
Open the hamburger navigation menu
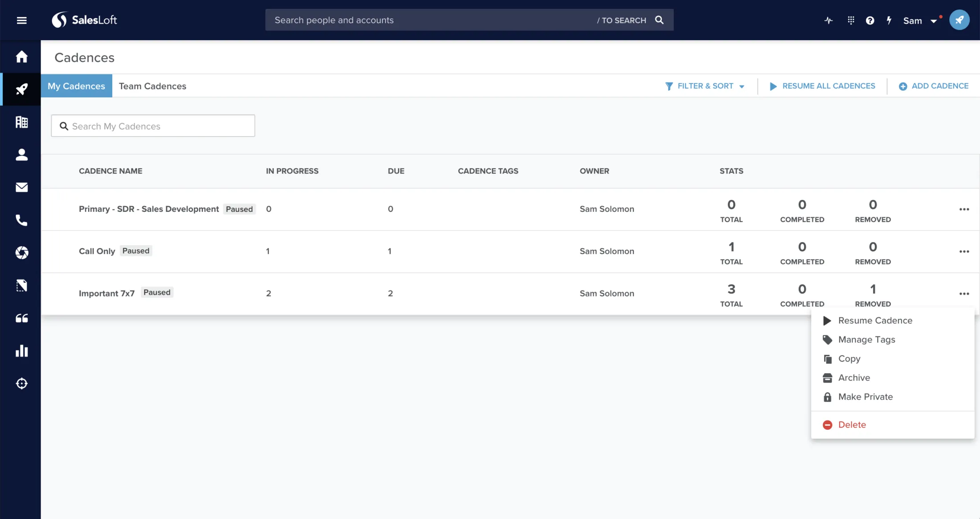click(x=21, y=20)
